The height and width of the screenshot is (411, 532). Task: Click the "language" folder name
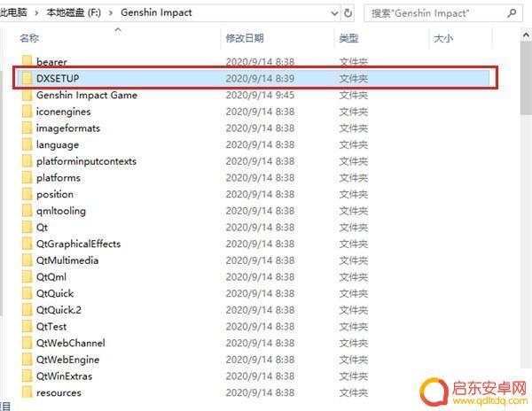pyautogui.click(x=58, y=145)
